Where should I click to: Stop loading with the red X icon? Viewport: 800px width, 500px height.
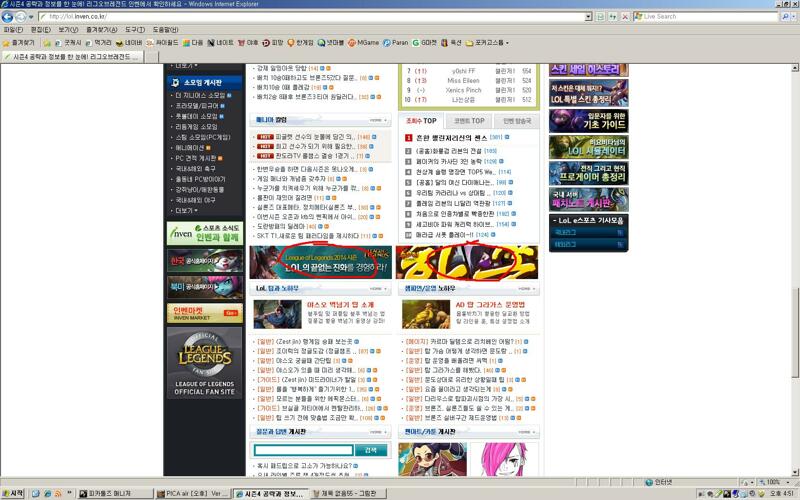[625, 17]
